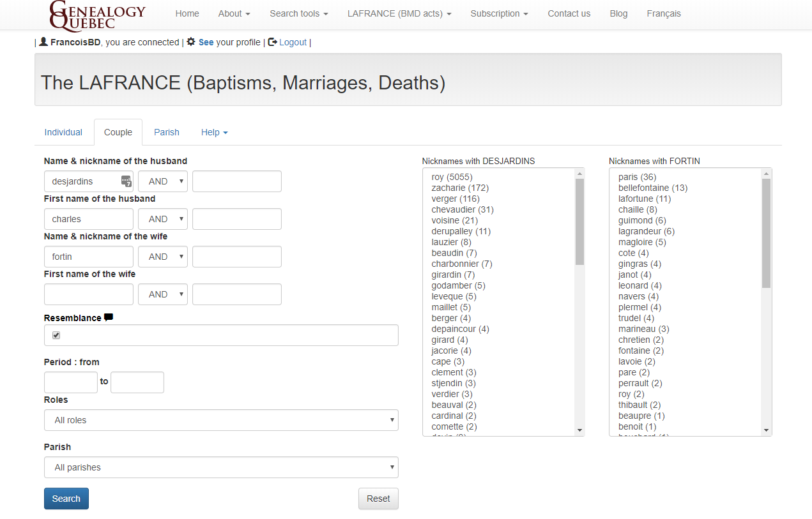Switch the site language to Français
Image resolution: width=812 pixels, height=519 pixels.
coord(664,13)
